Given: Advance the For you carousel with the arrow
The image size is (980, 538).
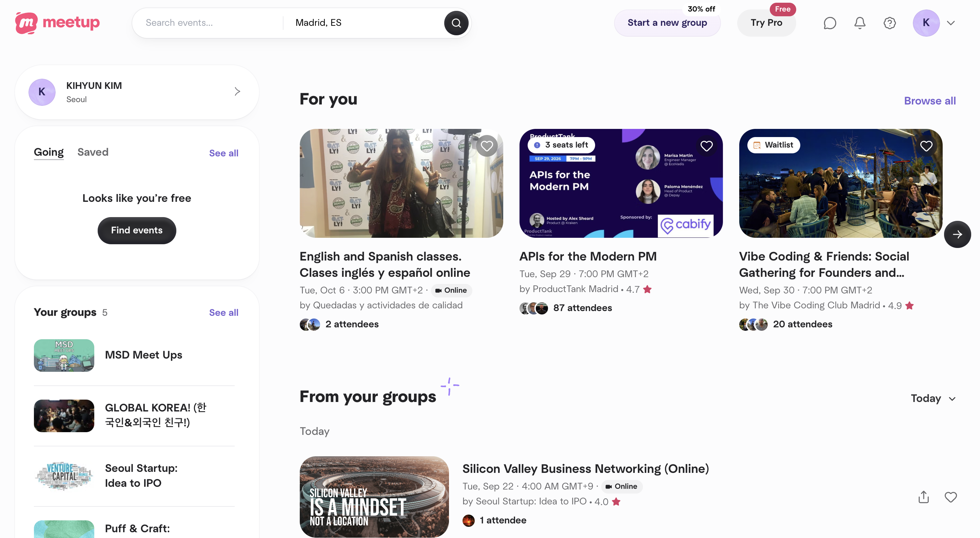Looking at the screenshot, I should click(x=957, y=234).
